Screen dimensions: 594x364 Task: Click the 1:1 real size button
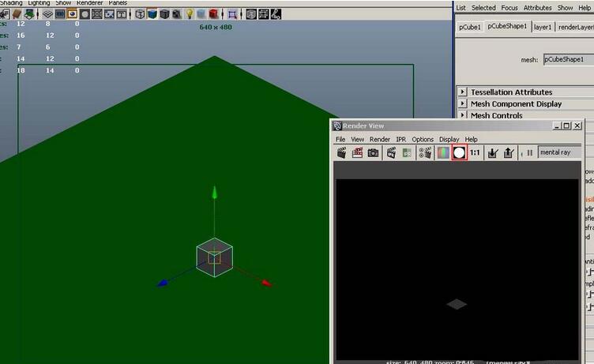[x=476, y=152]
